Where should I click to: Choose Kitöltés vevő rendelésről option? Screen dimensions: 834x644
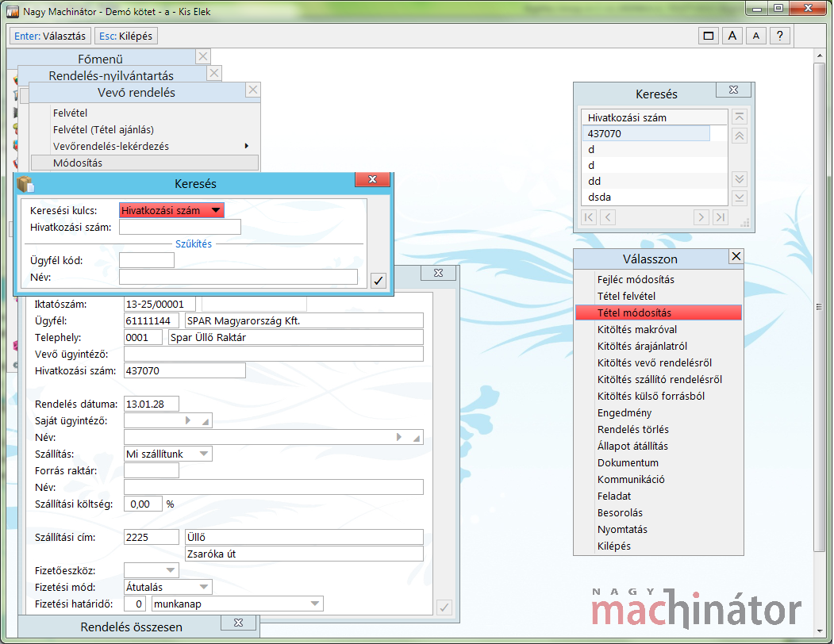click(659, 362)
